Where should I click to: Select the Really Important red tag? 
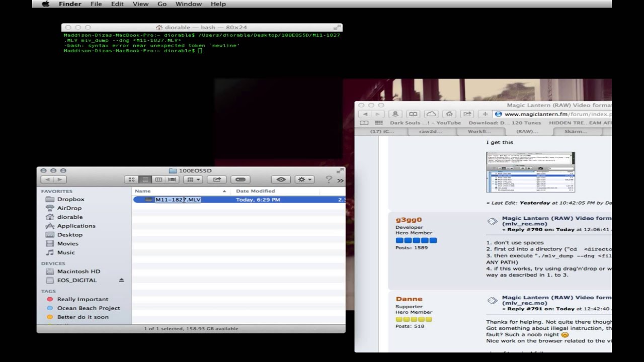[83, 299]
